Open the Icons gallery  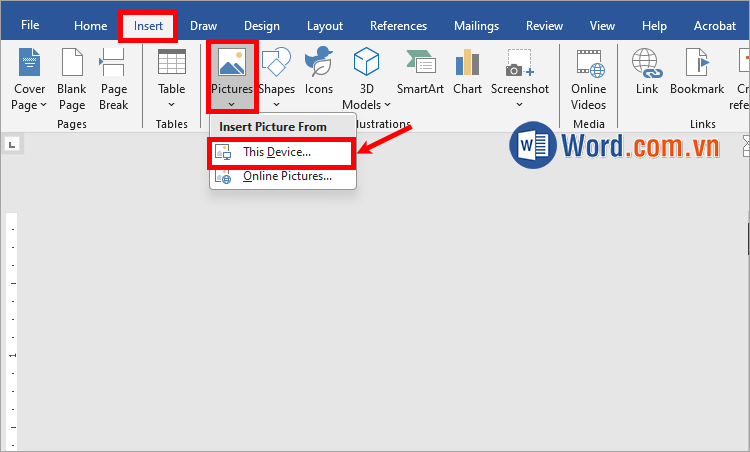319,66
